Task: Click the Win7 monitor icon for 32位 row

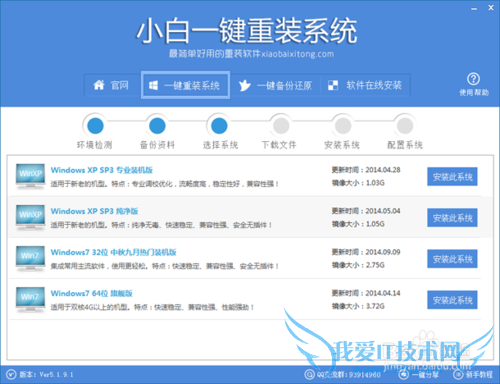Action: tap(30, 258)
